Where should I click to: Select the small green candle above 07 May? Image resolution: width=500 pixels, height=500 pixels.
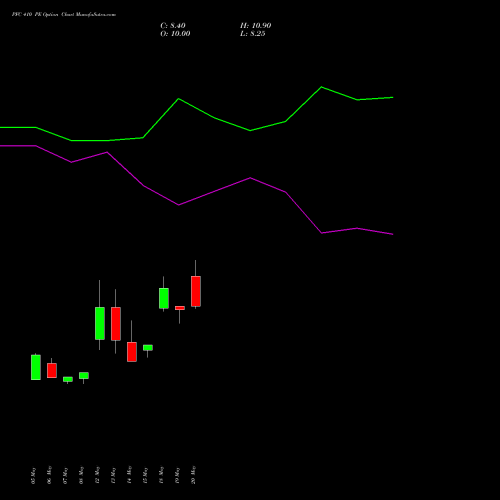coord(68,379)
